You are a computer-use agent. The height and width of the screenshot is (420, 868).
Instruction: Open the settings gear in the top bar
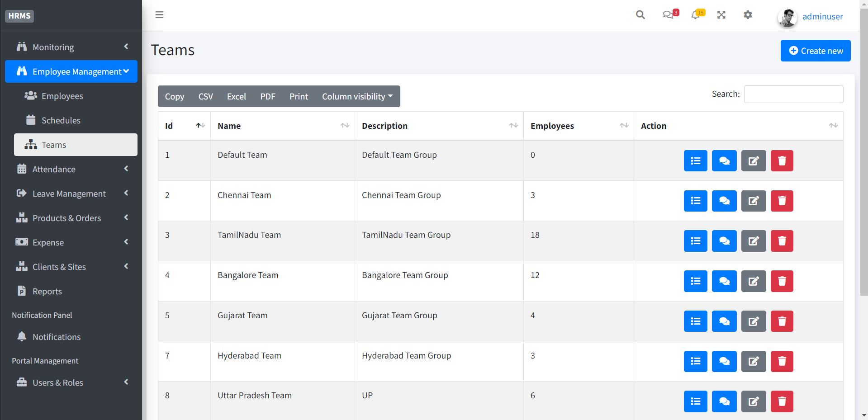748,15
